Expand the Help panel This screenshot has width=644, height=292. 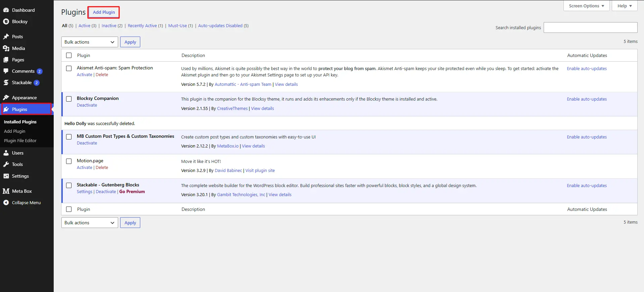click(x=625, y=6)
